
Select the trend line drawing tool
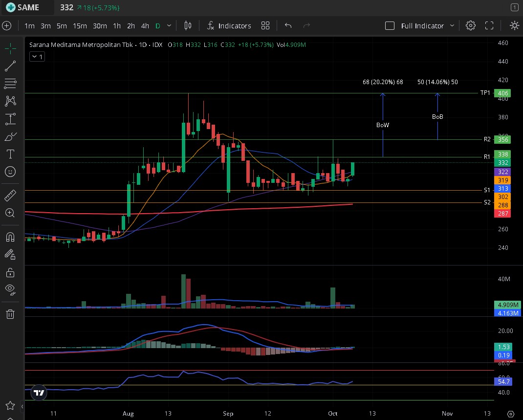click(x=10, y=66)
